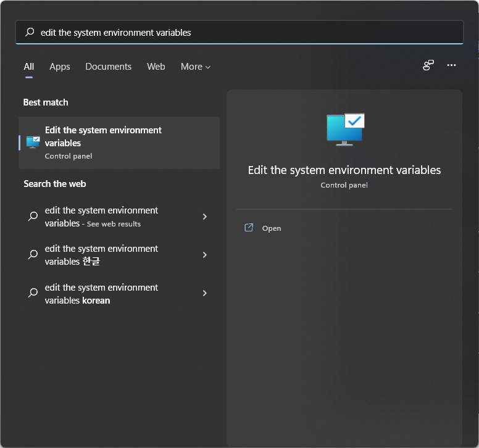Open best match Edit the system environment variables
Image resolution: width=479 pixels, height=448 pixels.
click(119, 143)
